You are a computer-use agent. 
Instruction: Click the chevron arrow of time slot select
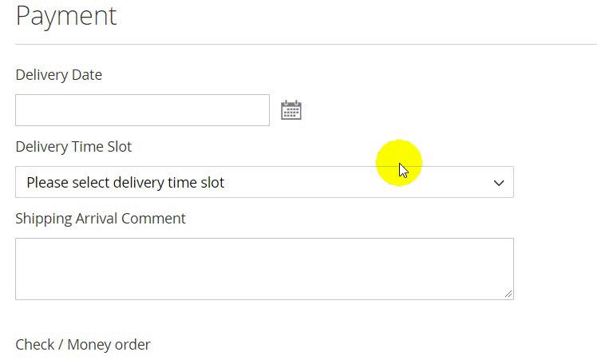pos(499,183)
